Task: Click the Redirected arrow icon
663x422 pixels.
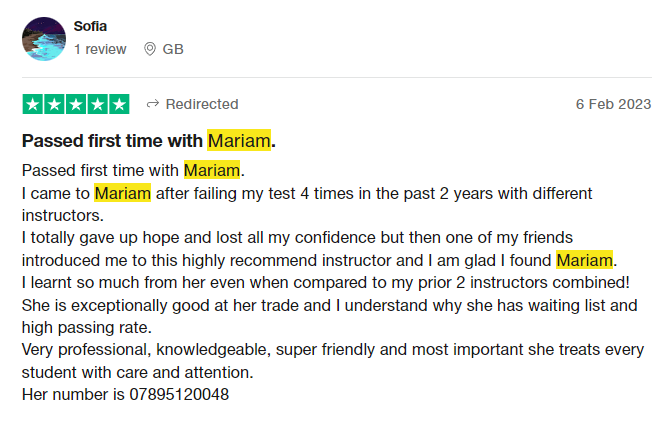Action: [153, 104]
